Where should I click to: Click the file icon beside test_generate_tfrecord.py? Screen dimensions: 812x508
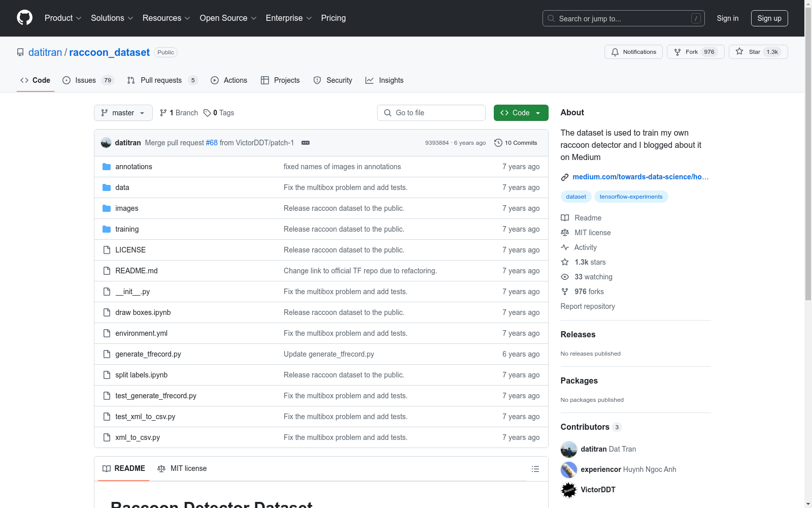point(107,396)
